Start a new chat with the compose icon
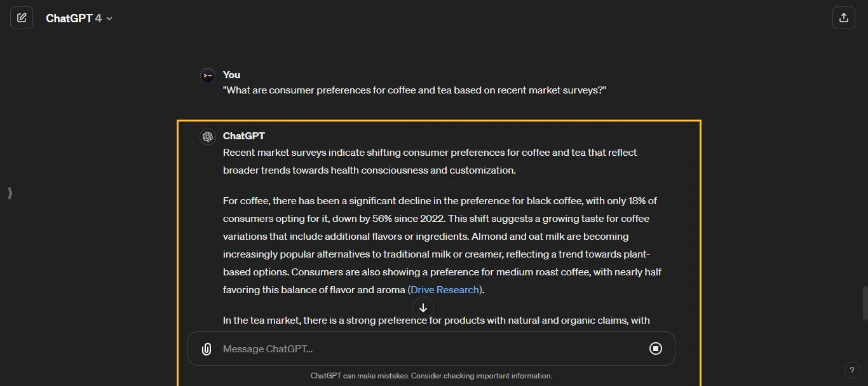 click(22, 18)
